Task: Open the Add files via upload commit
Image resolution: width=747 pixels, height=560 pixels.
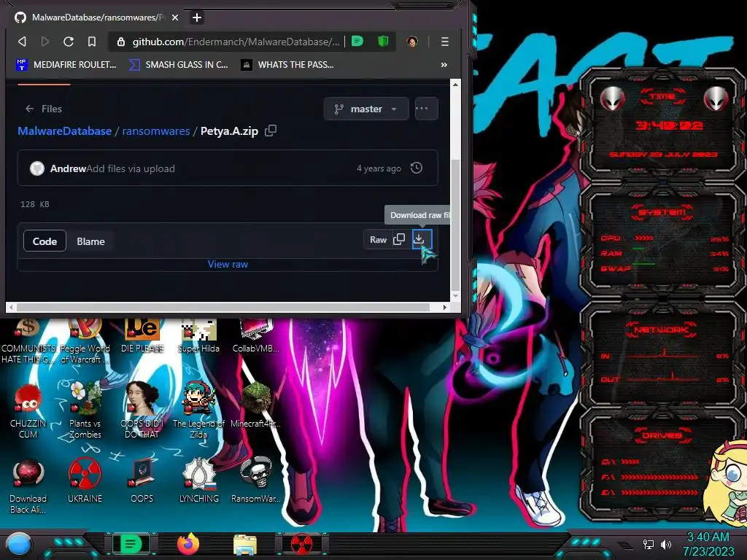Action: (x=131, y=168)
